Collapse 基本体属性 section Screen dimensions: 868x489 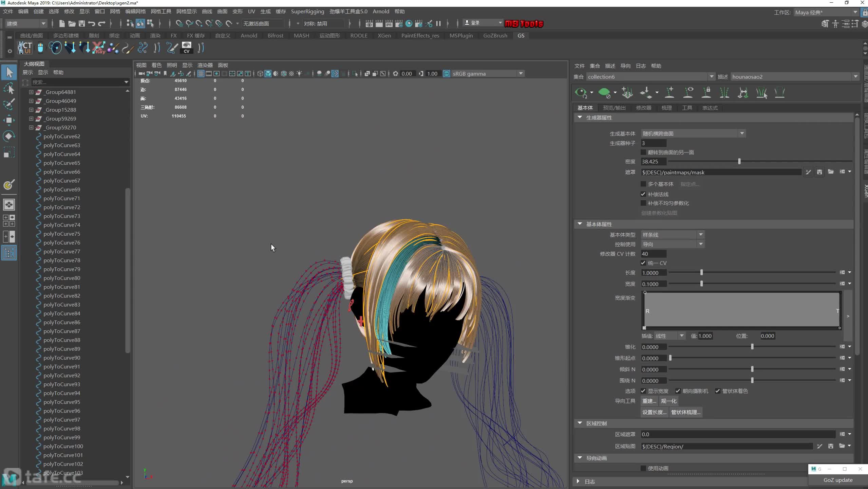(580, 224)
